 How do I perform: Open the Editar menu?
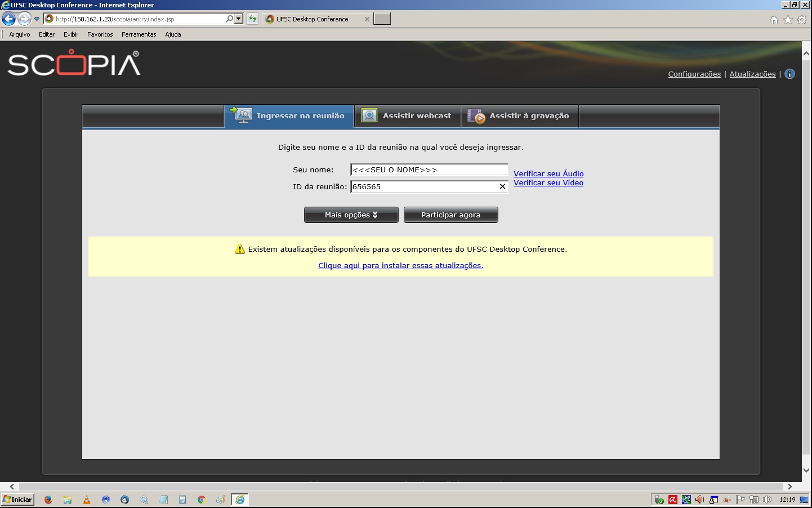pos(47,34)
